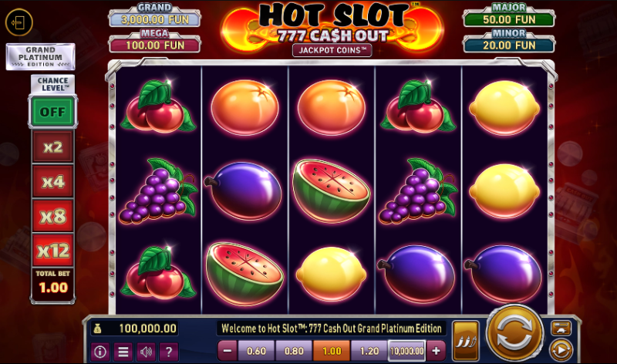Viewport: 617px width, 364px height.
Task: Select the 0.60 bet option
Action: 256,351
